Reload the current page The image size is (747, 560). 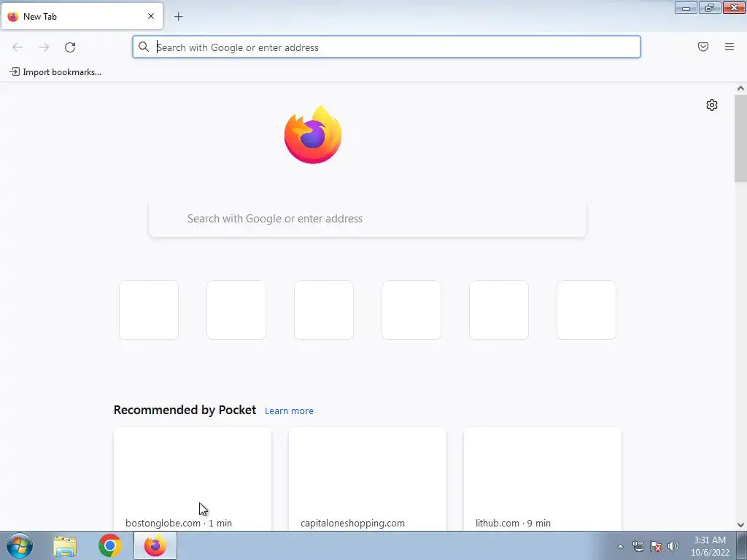[x=70, y=47]
